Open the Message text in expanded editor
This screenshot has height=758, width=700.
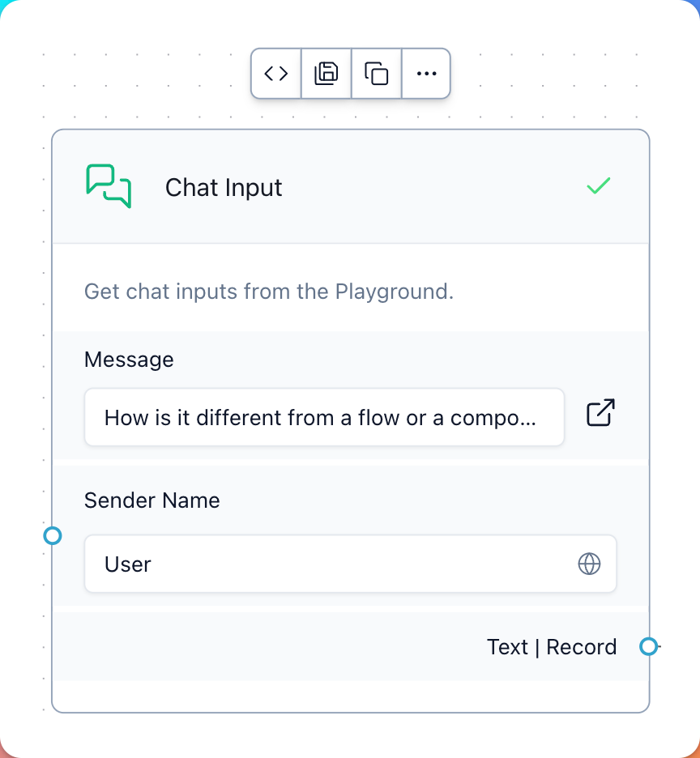coord(600,413)
